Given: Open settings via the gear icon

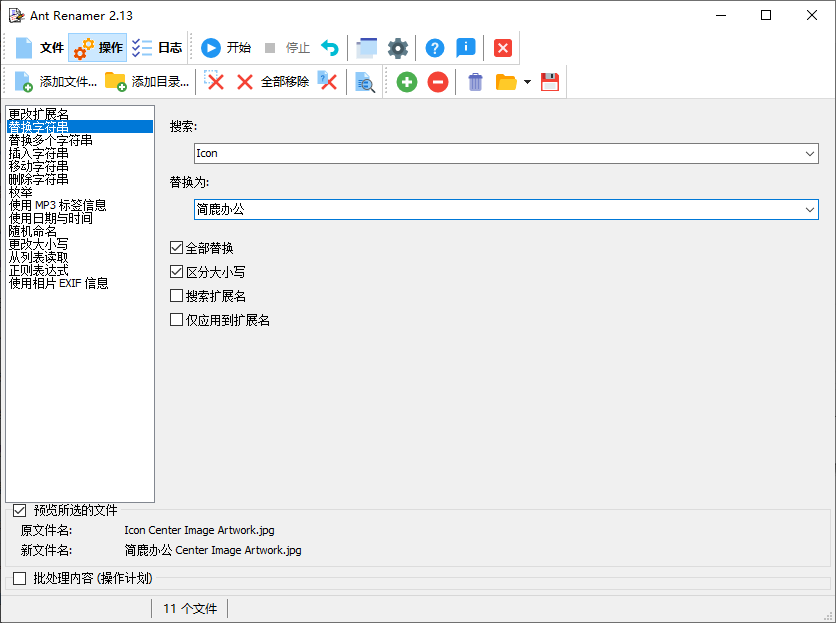Looking at the screenshot, I should pyautogui.click(x=397, y=47).
